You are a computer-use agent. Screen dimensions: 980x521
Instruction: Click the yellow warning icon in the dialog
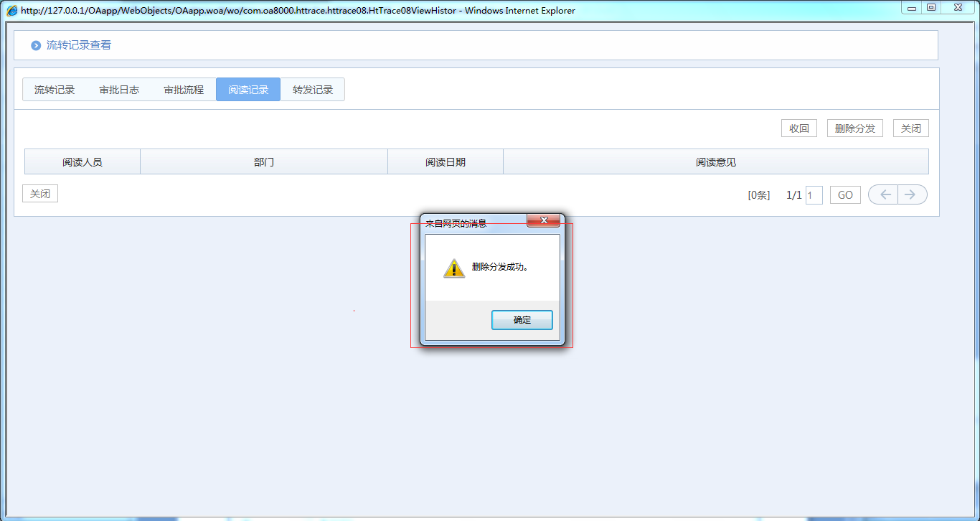pyautogui.click(x=454, y=268)
